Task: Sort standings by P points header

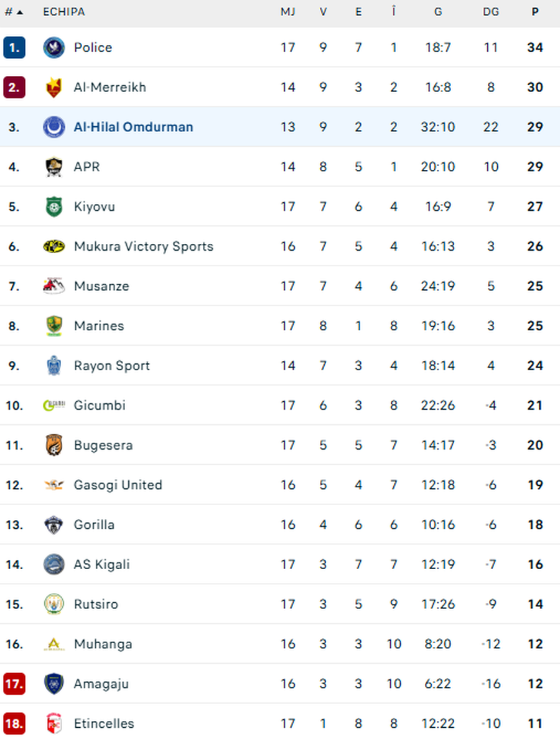Action: [535, 12]
